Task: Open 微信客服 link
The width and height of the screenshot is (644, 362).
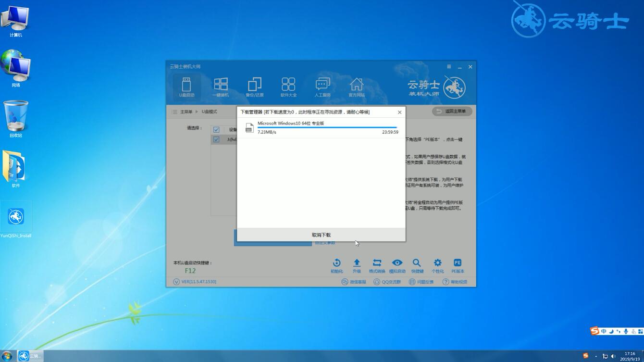Action: pyautogui.click(x=354, y=282)
